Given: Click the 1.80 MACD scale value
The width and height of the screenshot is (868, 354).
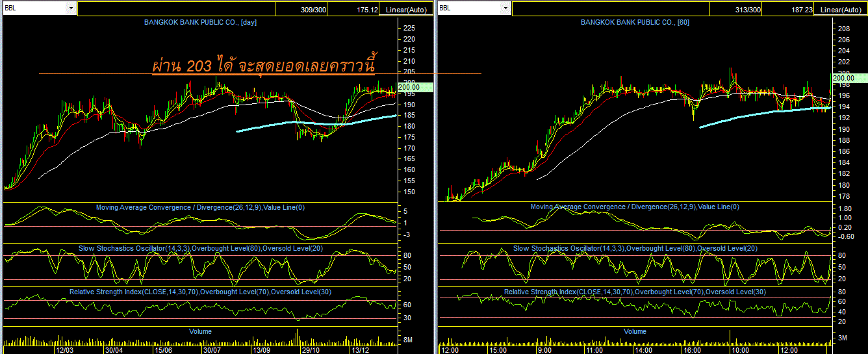Looking at the screenshot, I should 846,209.
